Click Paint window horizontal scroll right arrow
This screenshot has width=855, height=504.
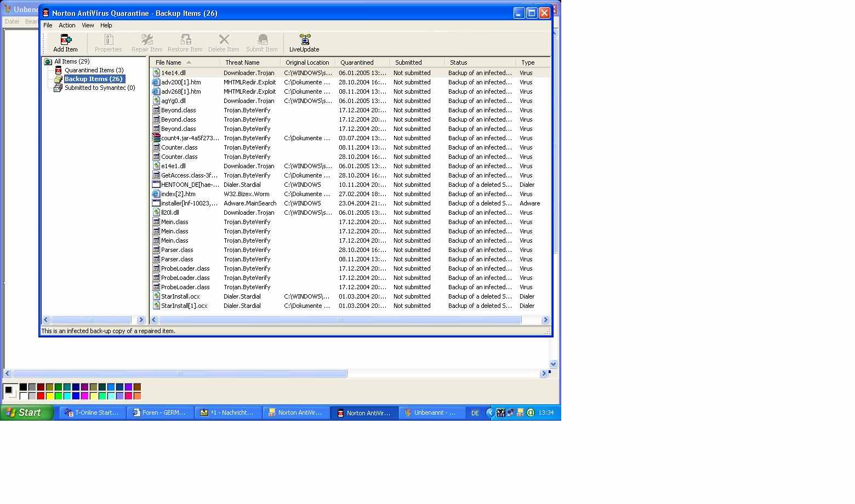(544, 374)
